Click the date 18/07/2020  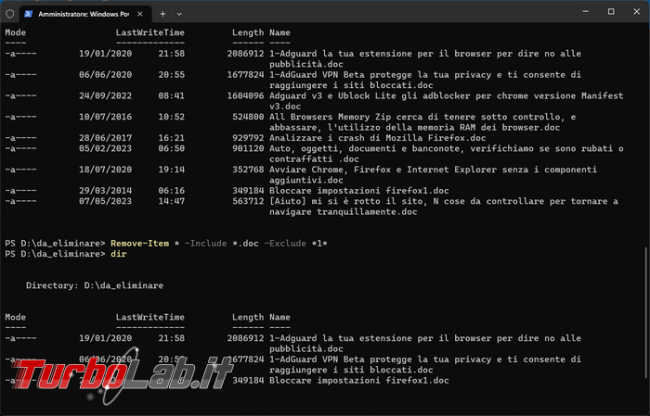(105, 169)
